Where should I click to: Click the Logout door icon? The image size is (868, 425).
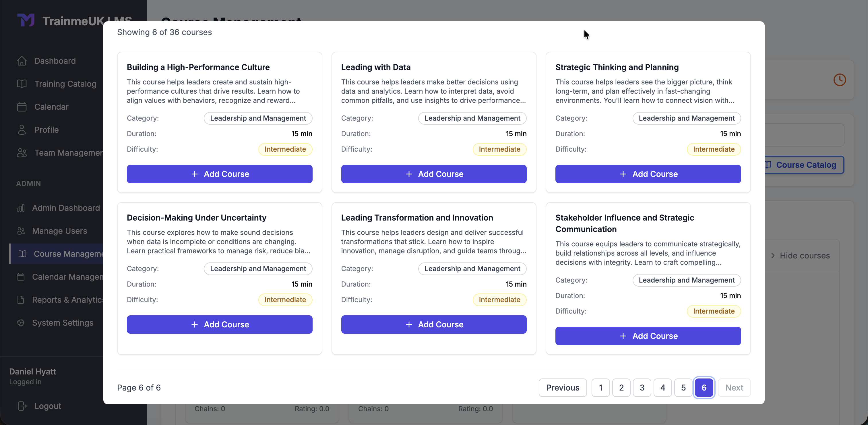pyautogui.click(x=22, y=406)
